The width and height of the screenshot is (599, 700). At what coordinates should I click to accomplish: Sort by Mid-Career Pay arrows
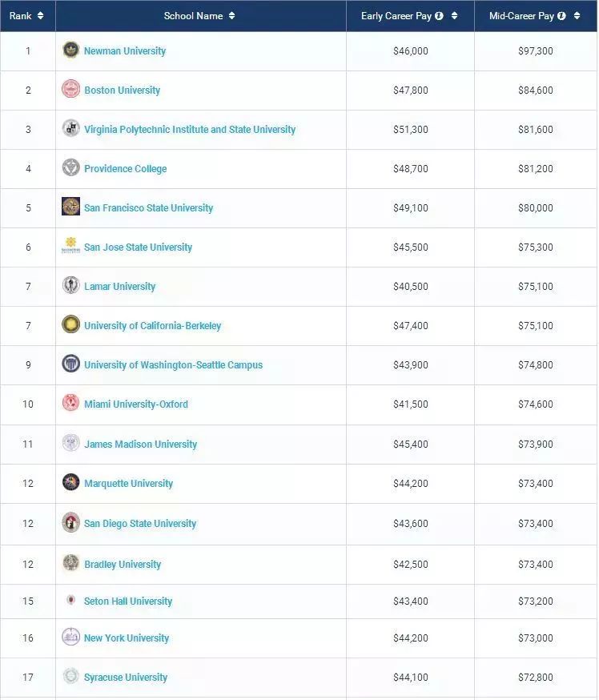coord(577,16)
